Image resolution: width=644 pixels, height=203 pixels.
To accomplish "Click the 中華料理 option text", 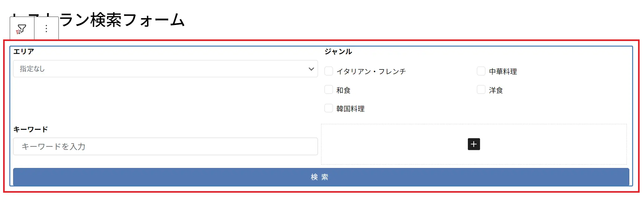I will pyautogui.click(x=503, y=72).
